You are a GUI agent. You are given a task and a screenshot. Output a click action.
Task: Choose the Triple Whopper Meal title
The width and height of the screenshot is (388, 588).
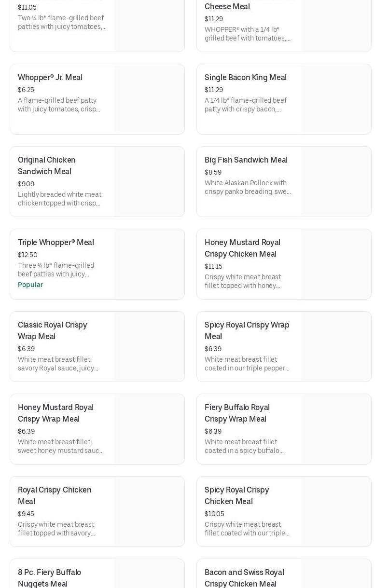(56, 243)
